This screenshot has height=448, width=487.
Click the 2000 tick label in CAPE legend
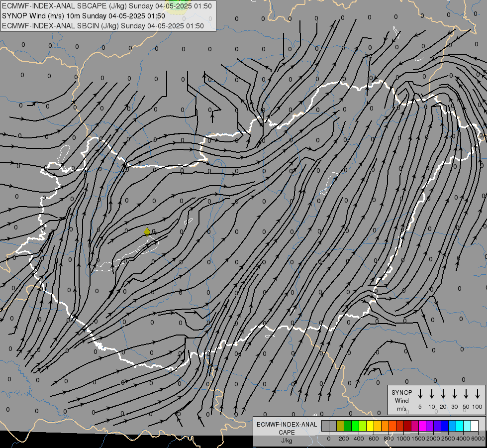(433, 439)
